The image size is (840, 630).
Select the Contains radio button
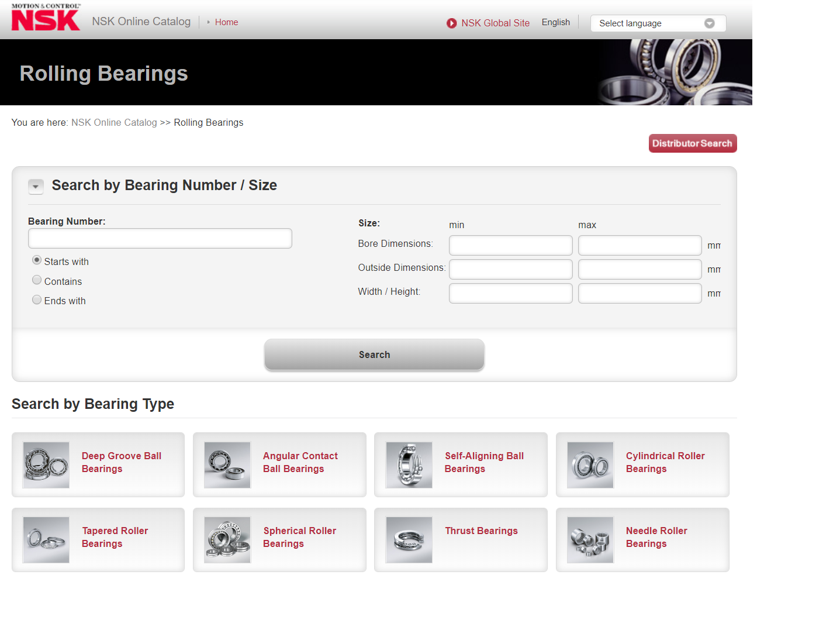[x=37, y=280]
